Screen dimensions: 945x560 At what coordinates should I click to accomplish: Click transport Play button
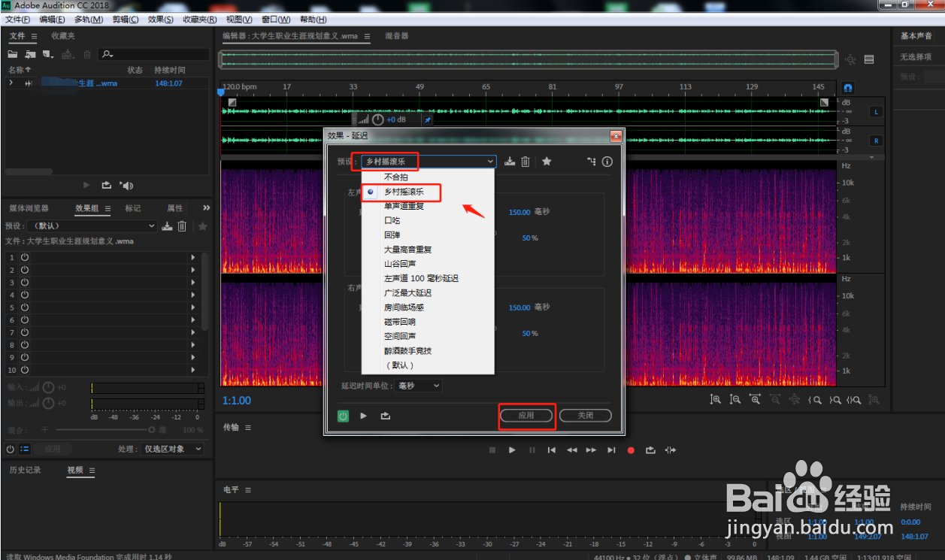point(512,450)
